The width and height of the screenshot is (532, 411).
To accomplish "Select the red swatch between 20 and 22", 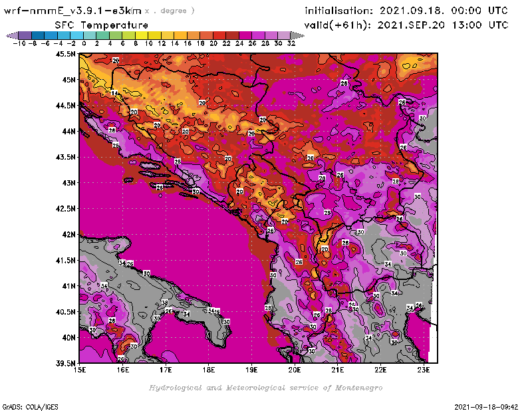I will click(219, 35).
